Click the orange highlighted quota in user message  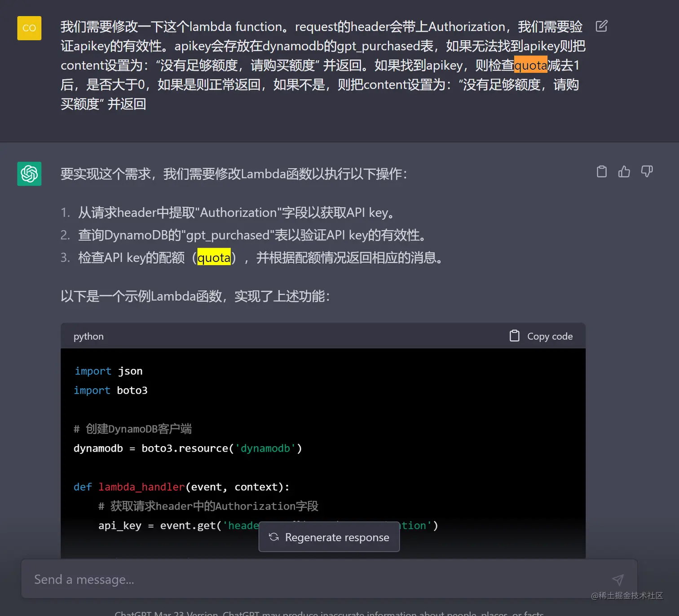point(530,65)
